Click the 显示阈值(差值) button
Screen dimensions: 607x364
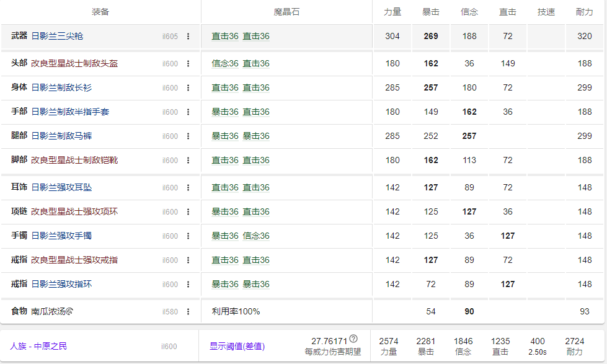click(239, 347)
